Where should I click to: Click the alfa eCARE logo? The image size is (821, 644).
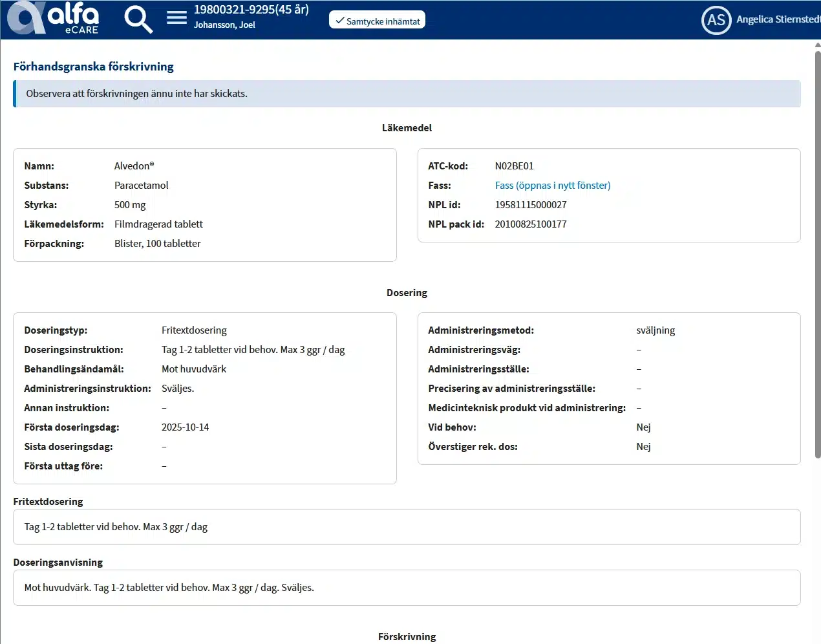click(53, 18)
